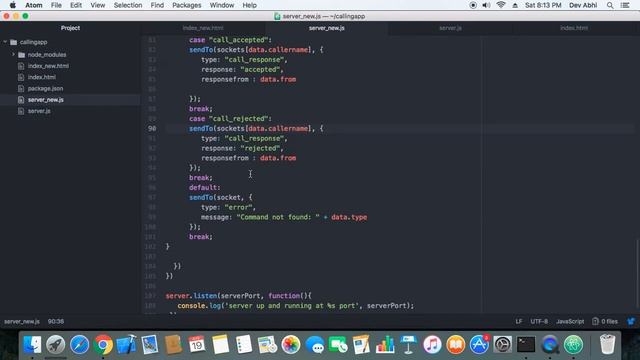Open index.html in the project tree
This screenshot has width=640, height=360.
(42, 77)
